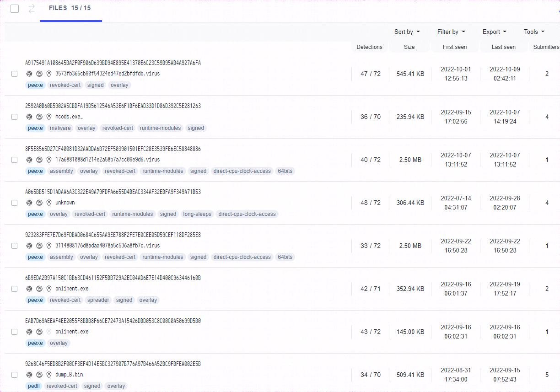Open the Sort by dropdown

[407, 32]
